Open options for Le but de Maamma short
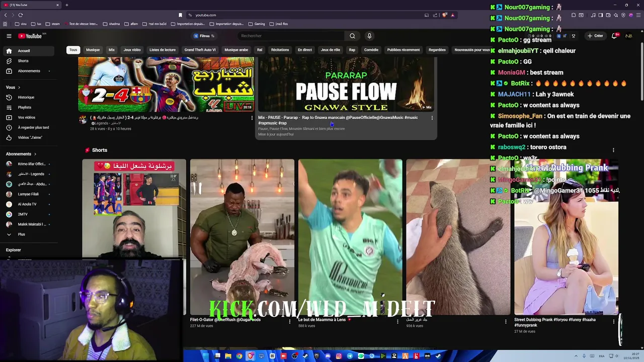 (397, 321)
